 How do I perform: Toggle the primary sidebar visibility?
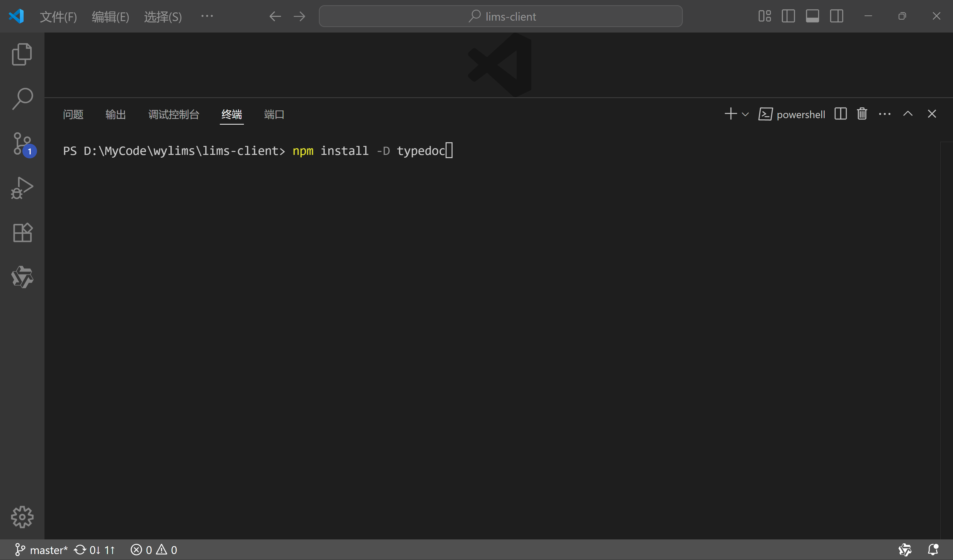pyautogui.click(x=789, y=16)
